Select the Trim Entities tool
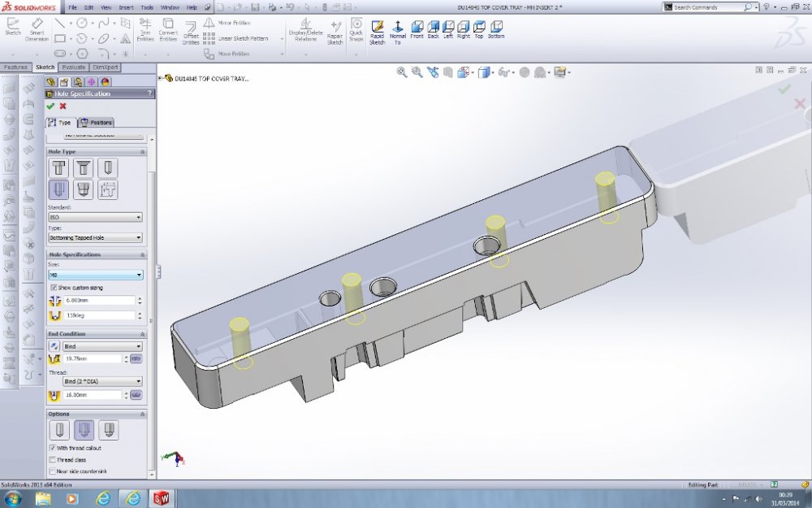This screenshot has width=812, height=508. tap(145, 30)
